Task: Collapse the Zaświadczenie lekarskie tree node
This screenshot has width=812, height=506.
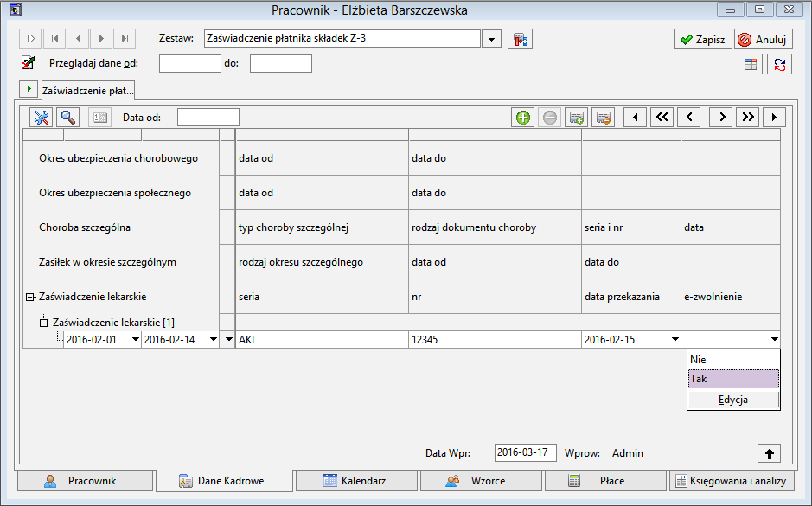Action: click(x=30, y=297)
